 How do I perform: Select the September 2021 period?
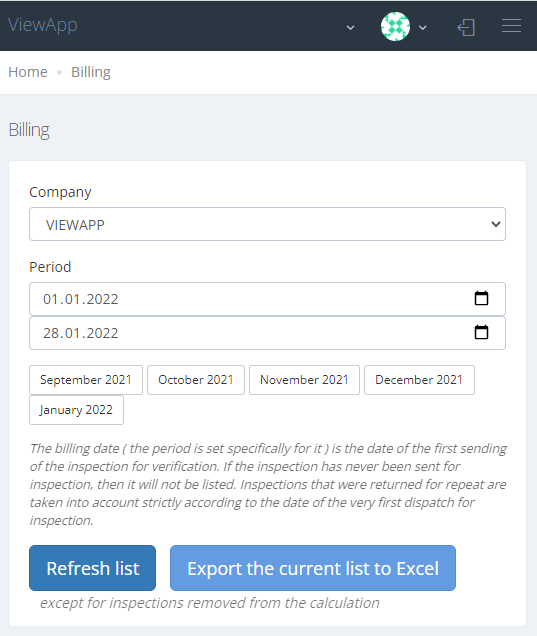pos(86,380)
